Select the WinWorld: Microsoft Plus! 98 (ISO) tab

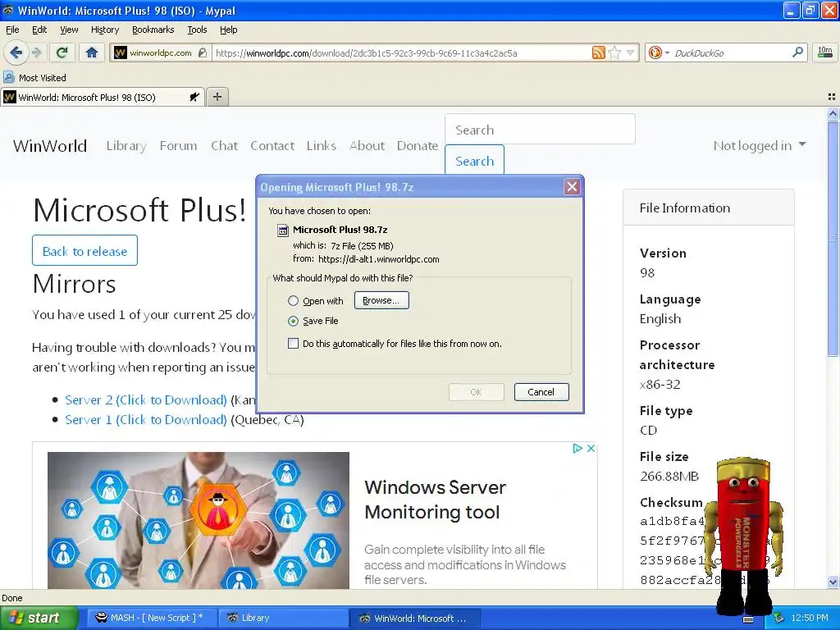pos(102,97)
